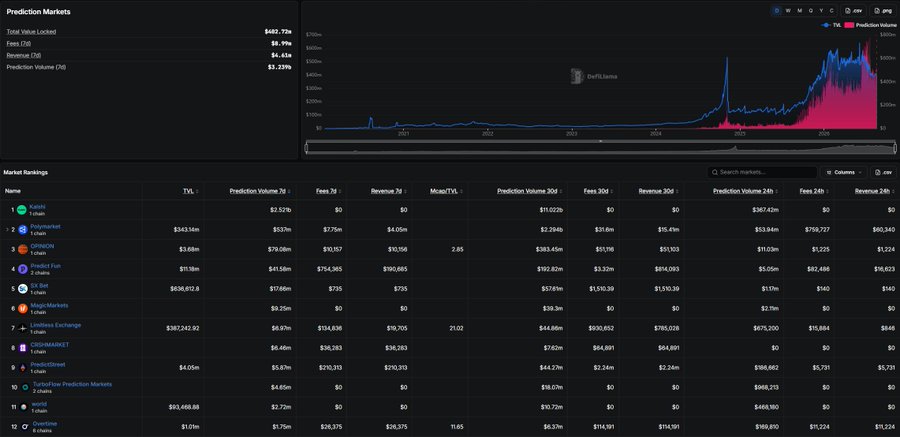Select the C cumulative interval tab
The width and height of the screenshot is (900, 437).
832,10
